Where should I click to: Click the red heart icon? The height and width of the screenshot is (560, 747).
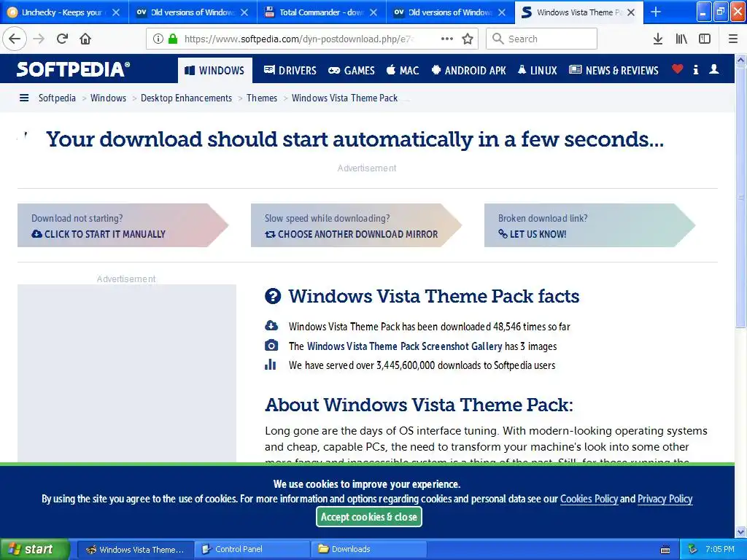pos(678,69)
